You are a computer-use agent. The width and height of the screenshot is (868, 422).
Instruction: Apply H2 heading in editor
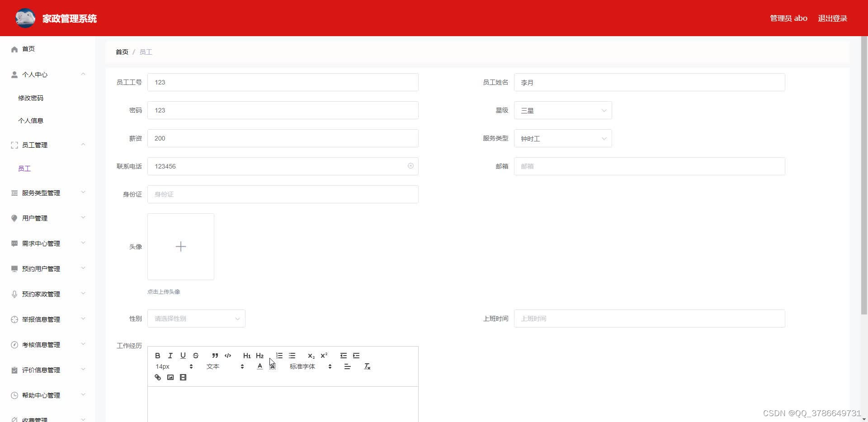click(259, 356)
